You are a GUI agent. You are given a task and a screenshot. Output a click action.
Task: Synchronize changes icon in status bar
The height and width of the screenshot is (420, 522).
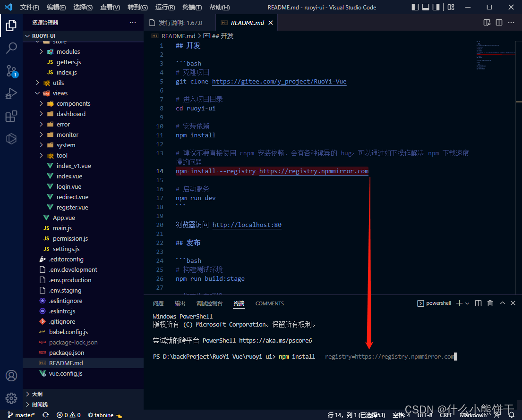46,415
